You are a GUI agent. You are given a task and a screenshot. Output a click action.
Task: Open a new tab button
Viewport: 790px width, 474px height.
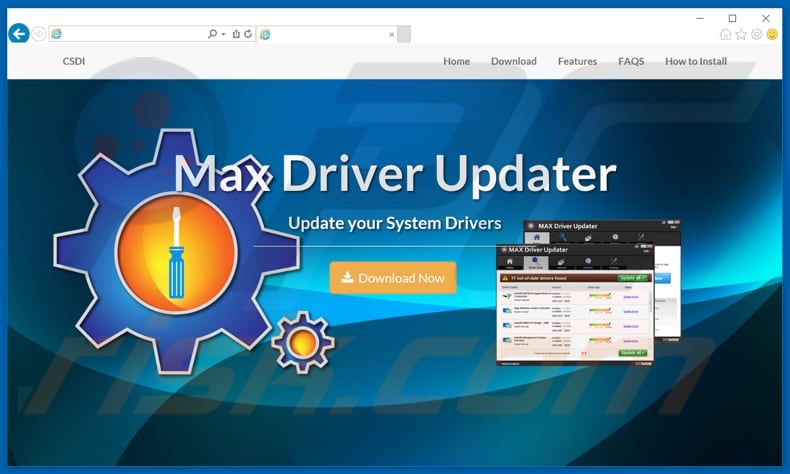[404, 34]
